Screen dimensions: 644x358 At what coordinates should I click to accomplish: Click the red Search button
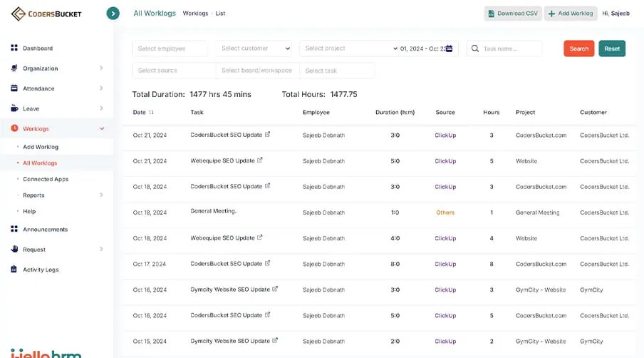point(578,48)
